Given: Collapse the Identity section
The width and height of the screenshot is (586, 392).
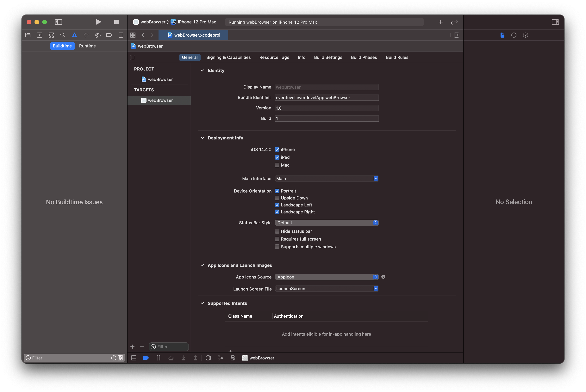Looking at the screenshot, I should [202, 70].
